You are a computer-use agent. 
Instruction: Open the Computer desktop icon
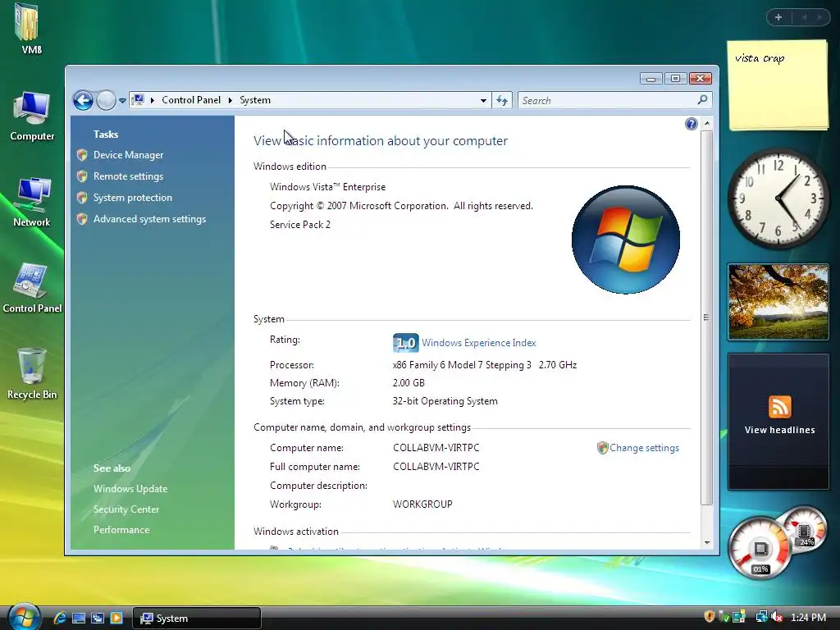click(32, 116)
